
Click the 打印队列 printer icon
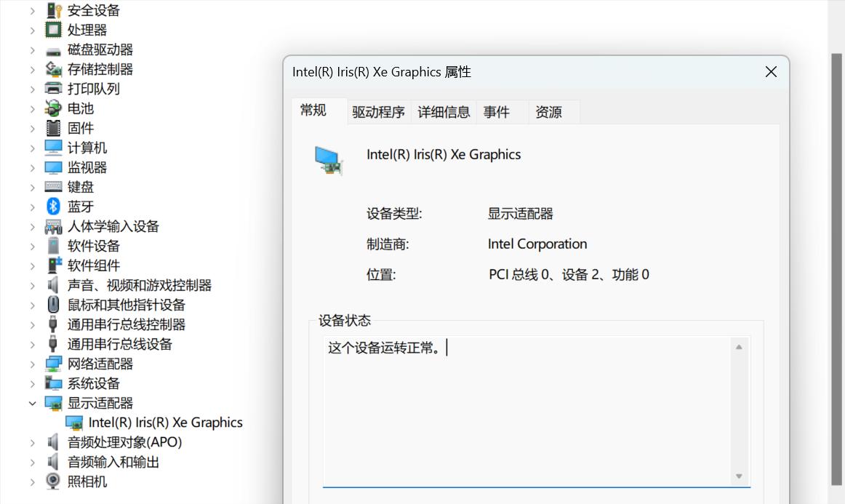pos(53,89)
